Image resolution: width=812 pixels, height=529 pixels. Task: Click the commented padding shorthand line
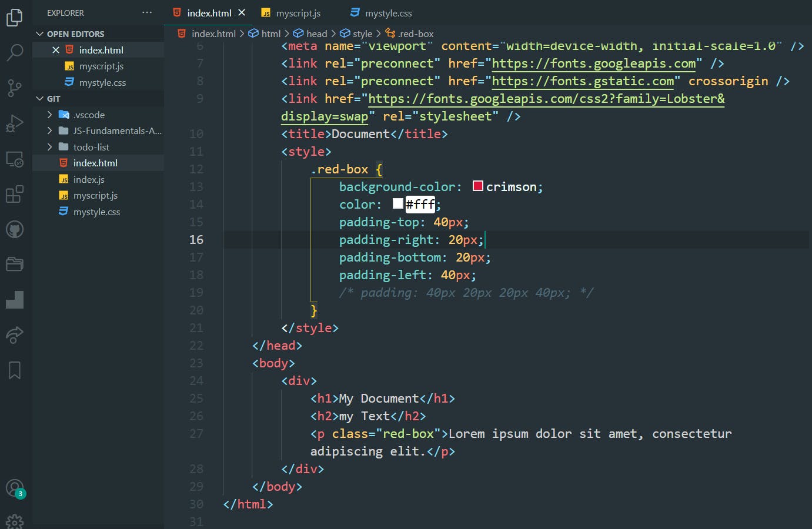[x=466, y=293]
